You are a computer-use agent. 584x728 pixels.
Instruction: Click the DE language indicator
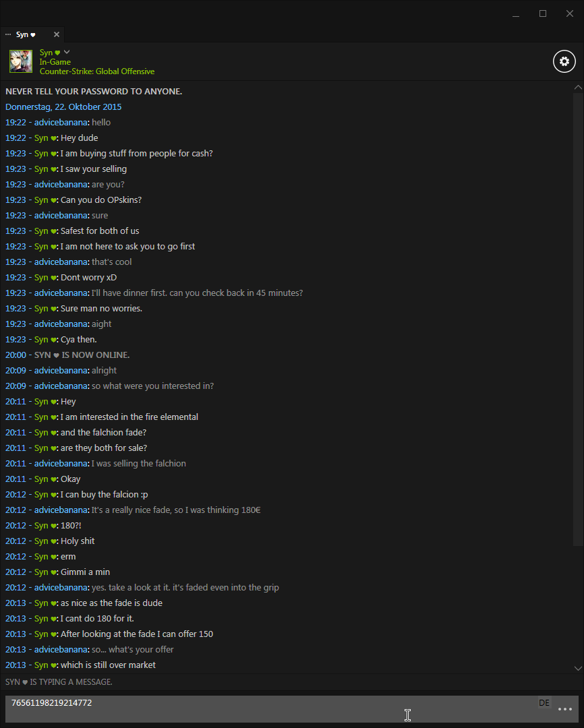point(544,702)
